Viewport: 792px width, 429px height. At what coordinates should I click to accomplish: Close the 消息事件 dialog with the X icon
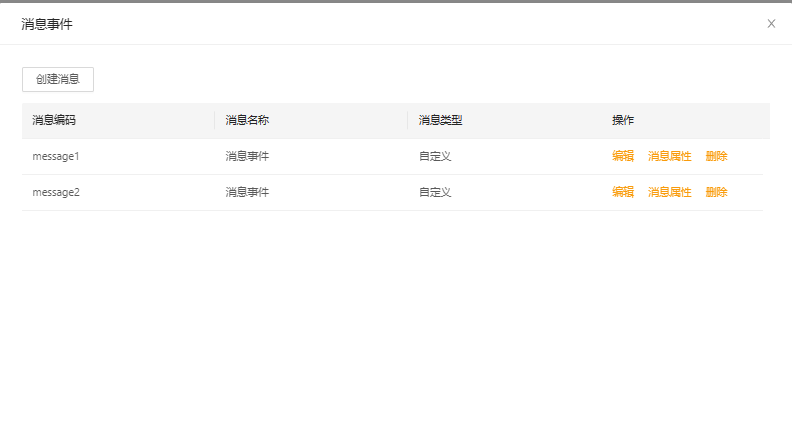(x=771, y=24)
